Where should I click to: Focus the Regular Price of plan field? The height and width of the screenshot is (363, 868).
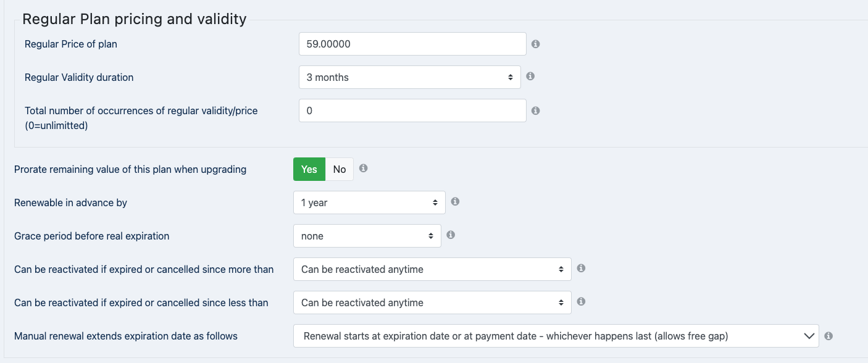pos(412,44)
